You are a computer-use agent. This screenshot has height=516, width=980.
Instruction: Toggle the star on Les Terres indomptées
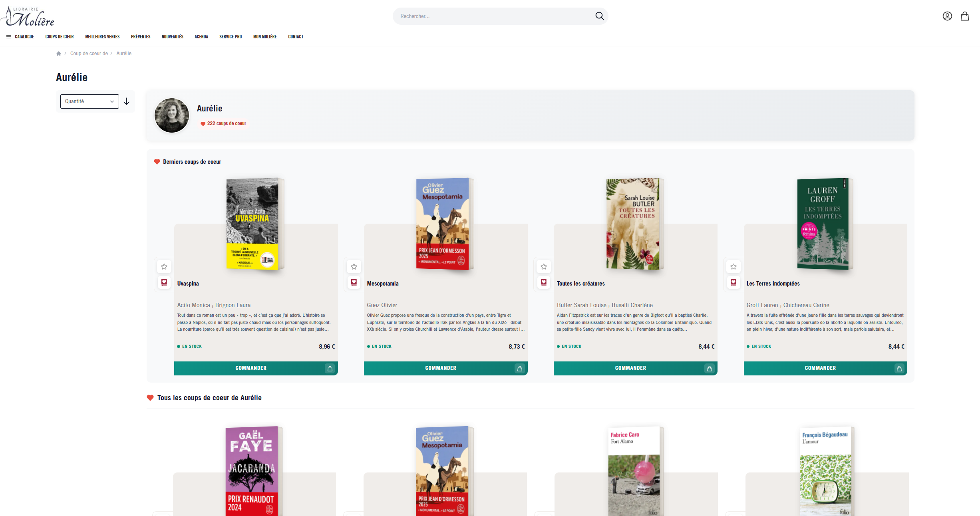pos(734,266)
